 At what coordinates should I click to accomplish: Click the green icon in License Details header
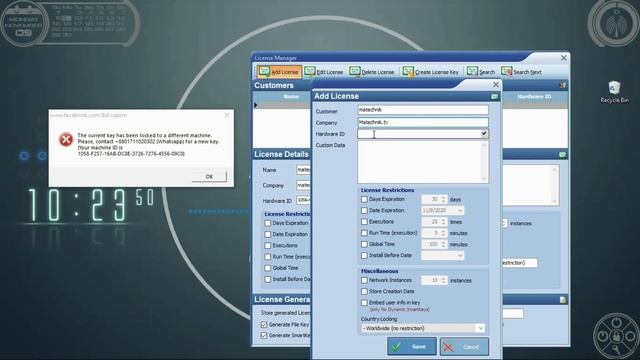562,154
